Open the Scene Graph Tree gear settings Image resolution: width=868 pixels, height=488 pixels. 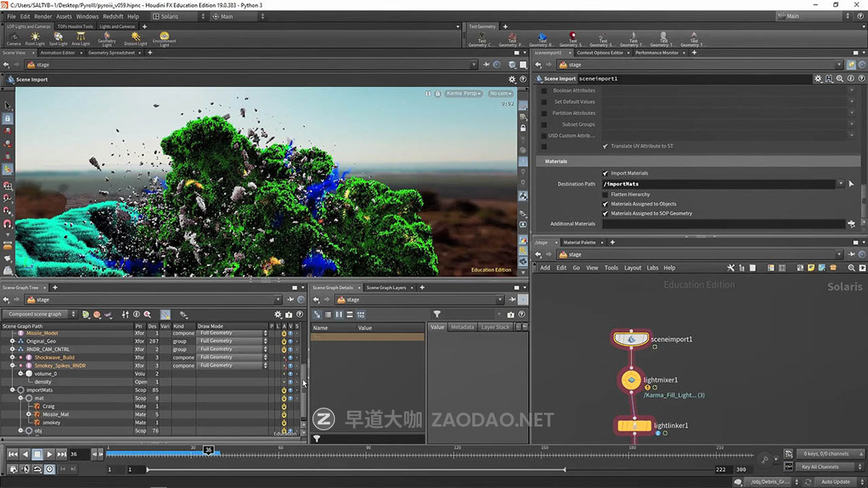278,314
